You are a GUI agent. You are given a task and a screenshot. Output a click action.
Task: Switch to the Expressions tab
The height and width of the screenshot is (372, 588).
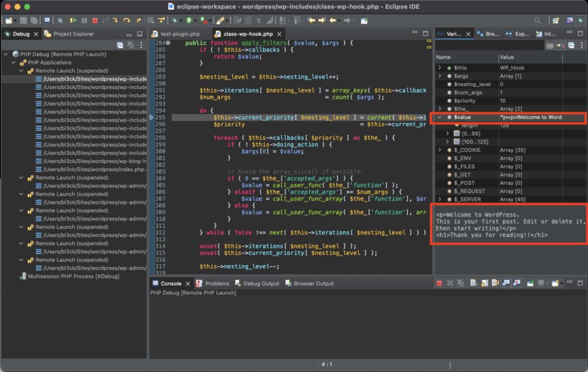(518, 34)
